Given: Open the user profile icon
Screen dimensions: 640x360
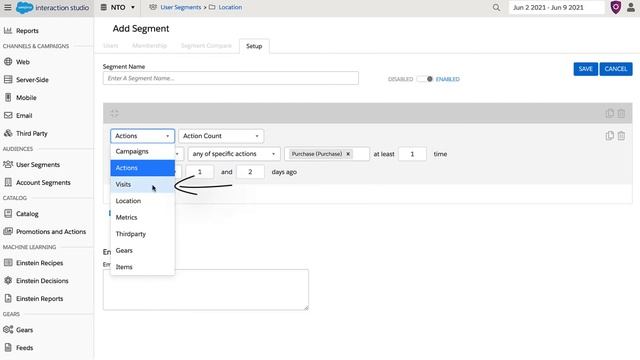Looking at the screenshot, I should tap(631, 7).
